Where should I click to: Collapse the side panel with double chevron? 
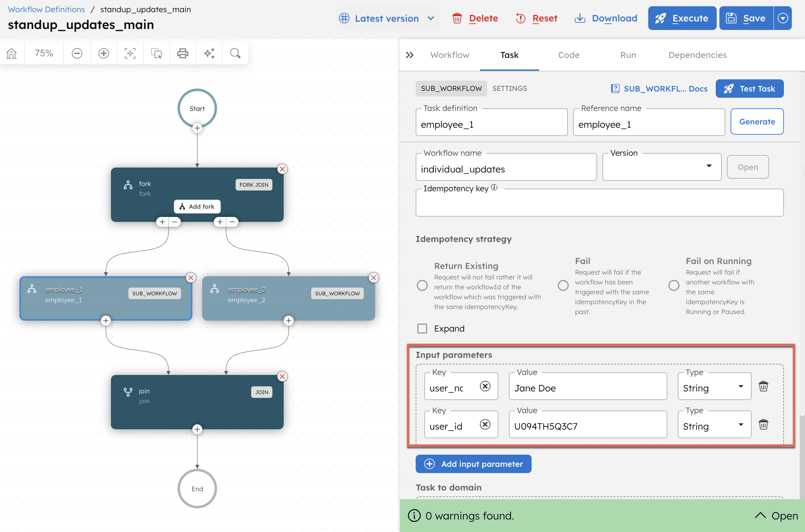(410, 55)
